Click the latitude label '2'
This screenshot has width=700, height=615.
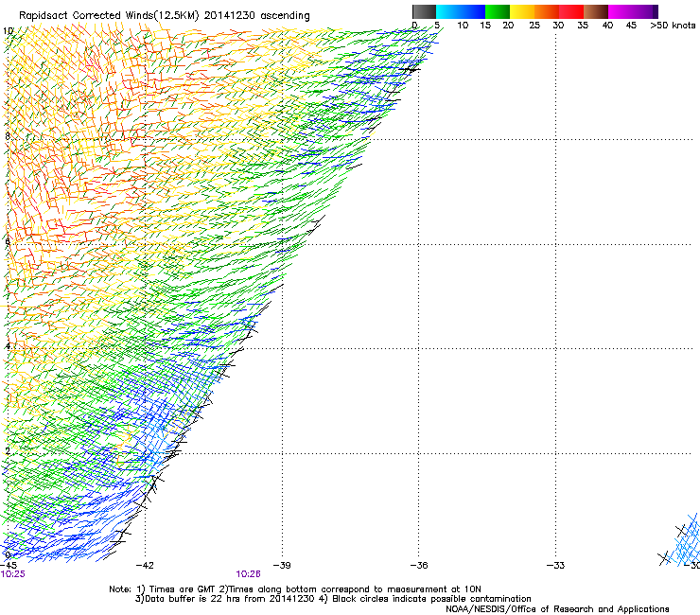tap(8, 450)
